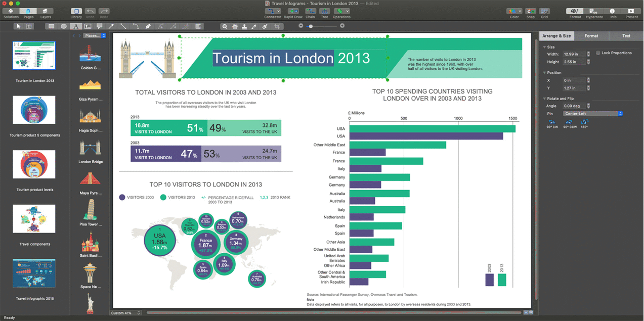This screenshot has width=644, height=321.
Task: Click the zoom slider plus button
Action: pyautogui.click(x=341, y=25)
